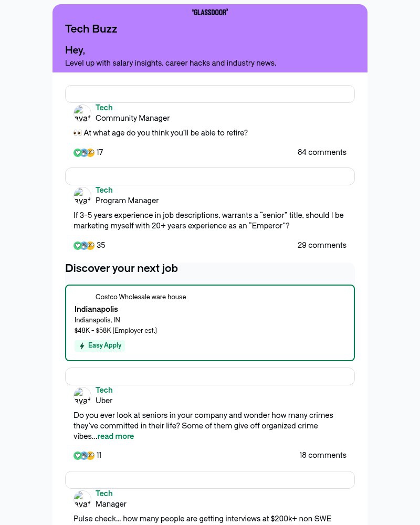This screenshot has width=420, height=525.
Task: Click the Community Manager's avatar picture
Action: [82, 113]
